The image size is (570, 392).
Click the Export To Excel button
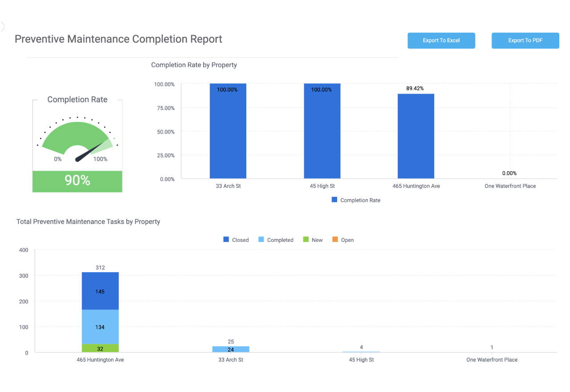[441, 41]
